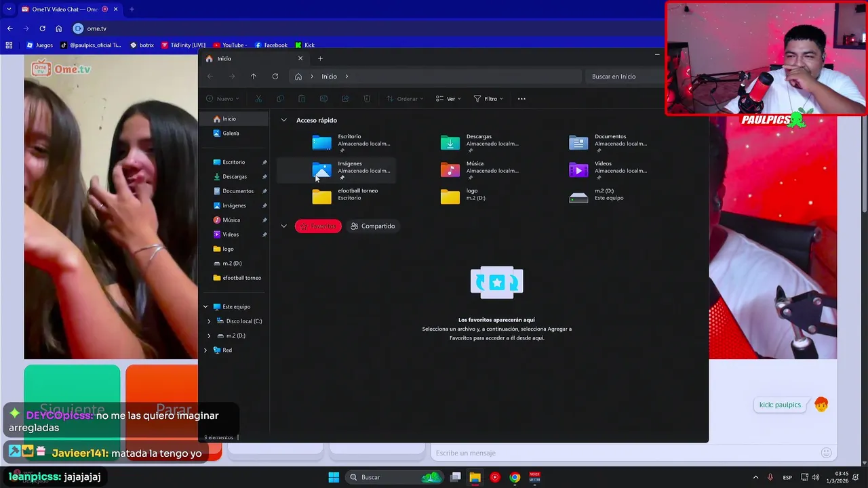Open Descargas in the navigation pane
This screenshot has width=868, height=488.
coord(235,177)
